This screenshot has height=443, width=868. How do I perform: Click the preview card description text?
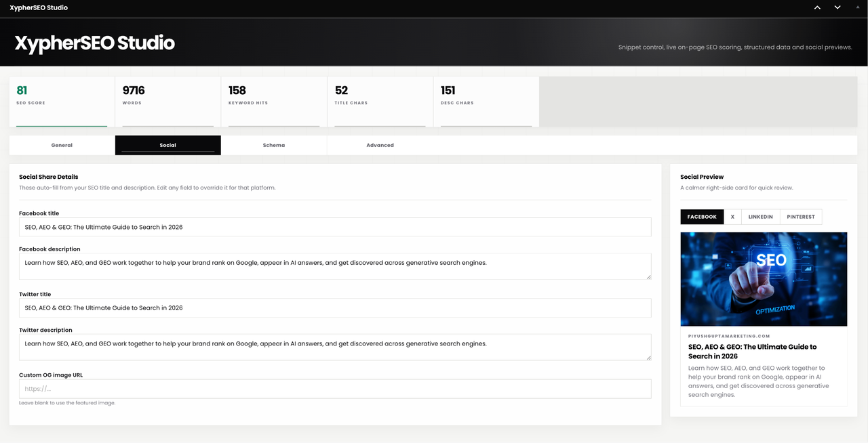758,381
